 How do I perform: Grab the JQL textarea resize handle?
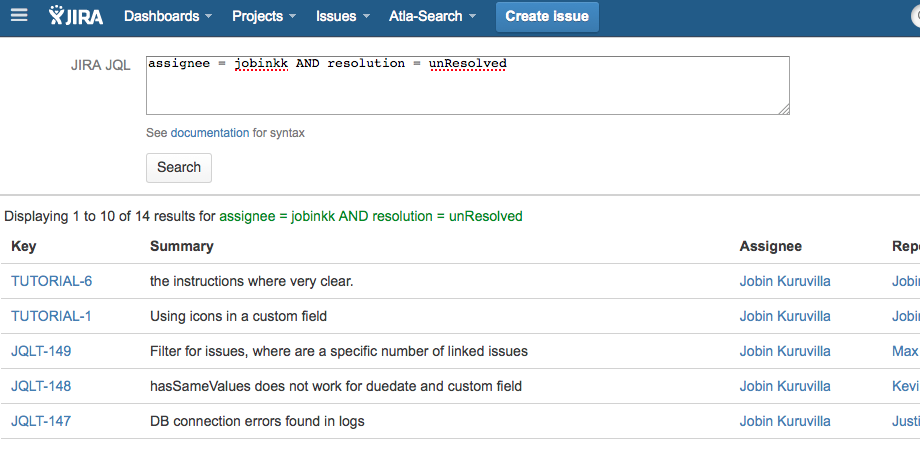(x=784, y=109)
